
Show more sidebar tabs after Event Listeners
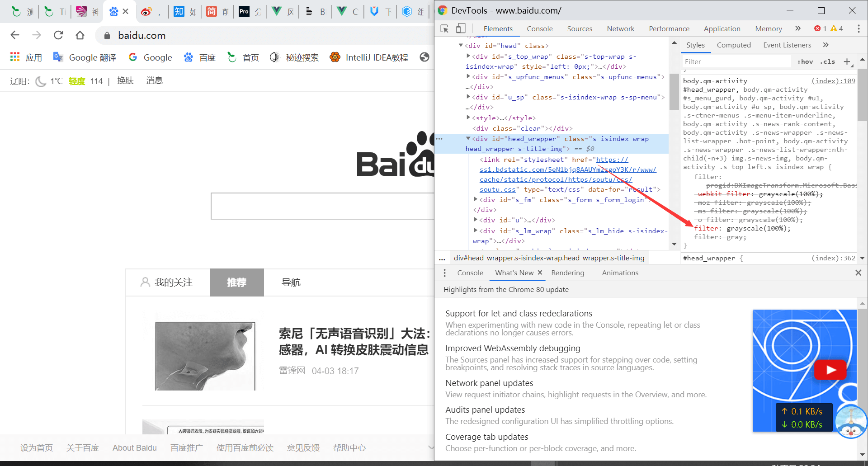pyautogui.click(x=826, y=45)
